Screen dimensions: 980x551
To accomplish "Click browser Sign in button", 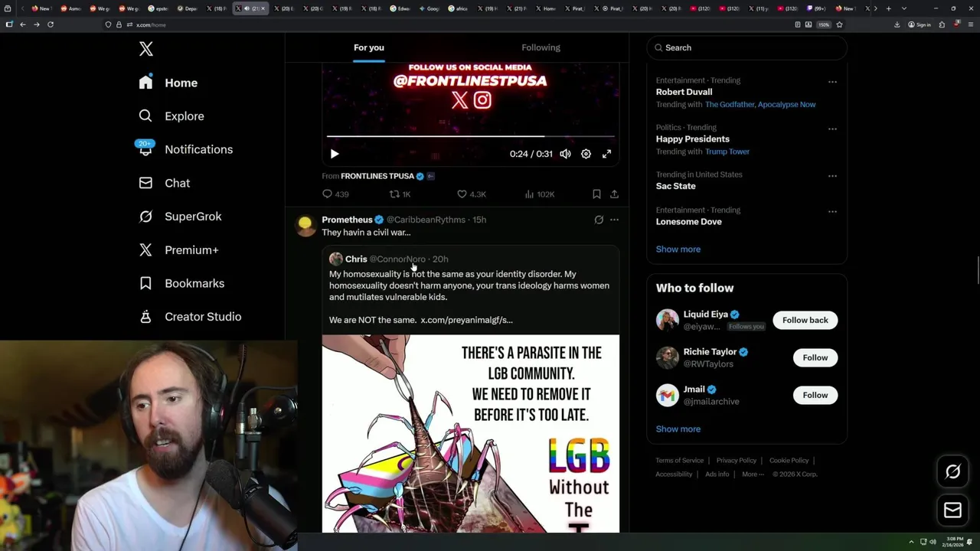I will [x=920, y=24].
